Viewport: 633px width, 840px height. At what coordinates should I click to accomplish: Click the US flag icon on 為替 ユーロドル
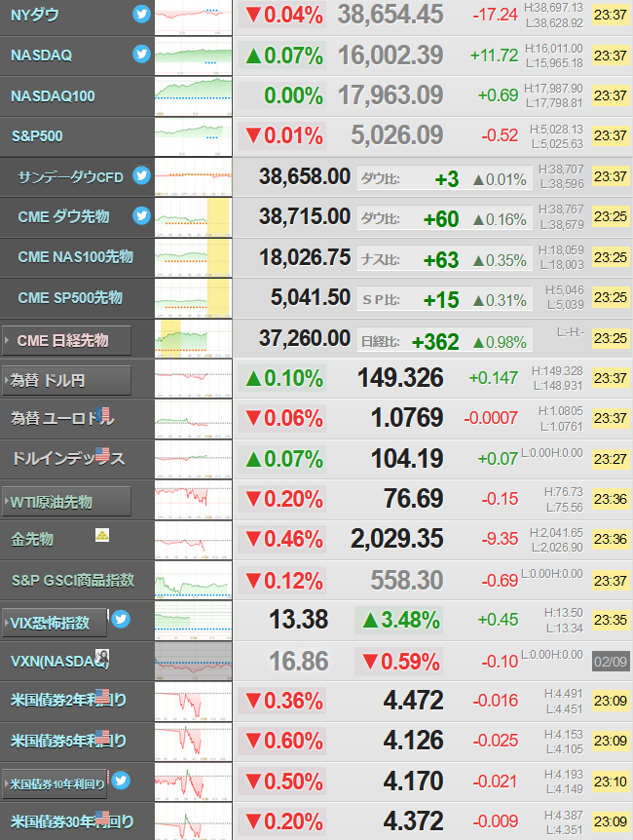(x=104, y=414)
